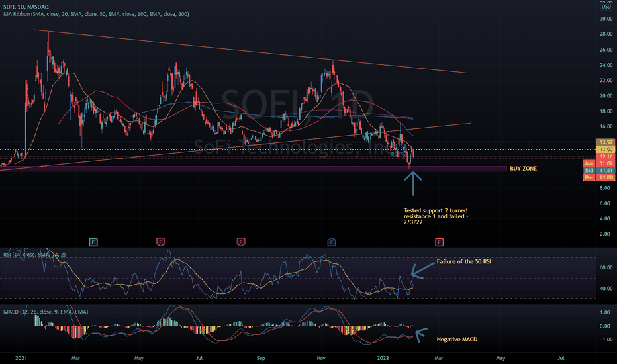Click the 30.00 tick on the price axis
The height and width of the screenshot is (364, 617).
pyautogui.click(x=606, y=19)
